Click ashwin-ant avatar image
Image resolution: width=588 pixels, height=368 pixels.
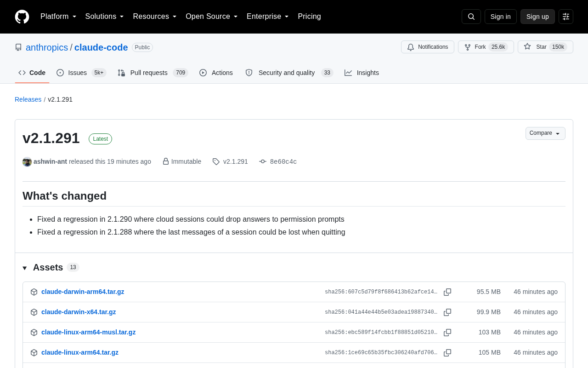27,162
